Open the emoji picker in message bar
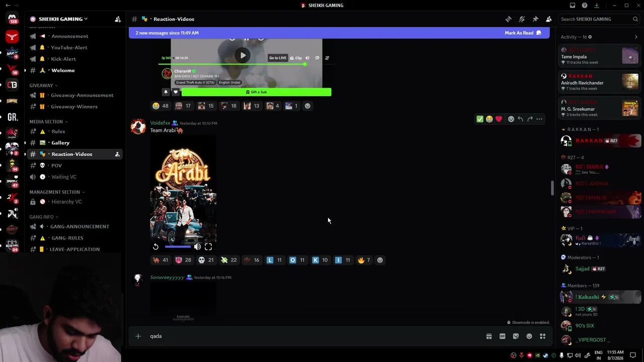Screen dimensions: 644x362 (x=529, y=336)
